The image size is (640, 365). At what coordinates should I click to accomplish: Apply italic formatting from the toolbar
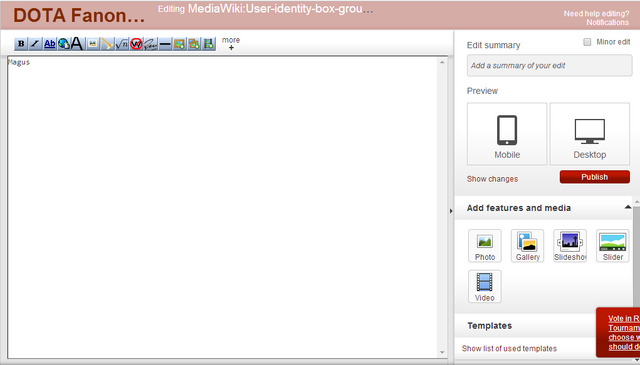[35, 44]
